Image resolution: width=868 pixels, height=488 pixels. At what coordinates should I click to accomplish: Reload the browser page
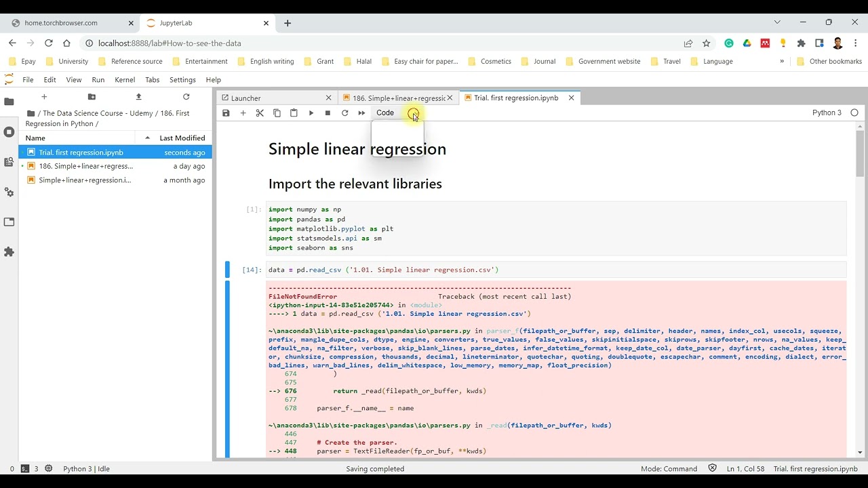[x=48, y=43]
